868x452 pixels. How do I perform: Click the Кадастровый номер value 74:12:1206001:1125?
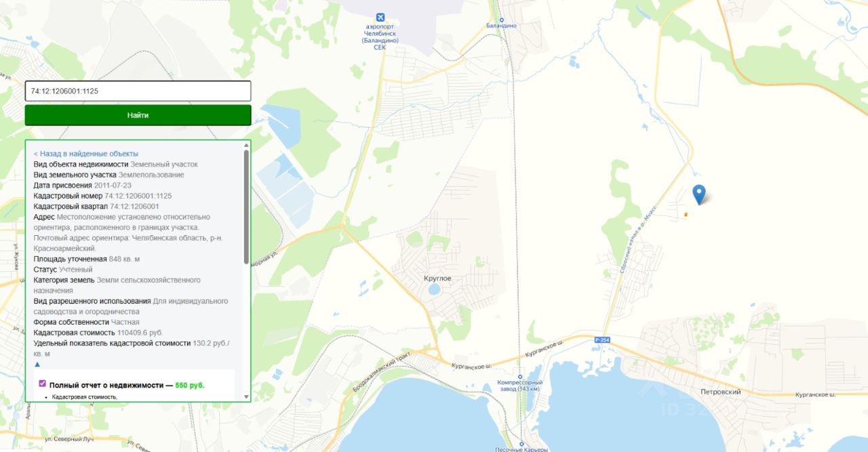pos(138,196)
